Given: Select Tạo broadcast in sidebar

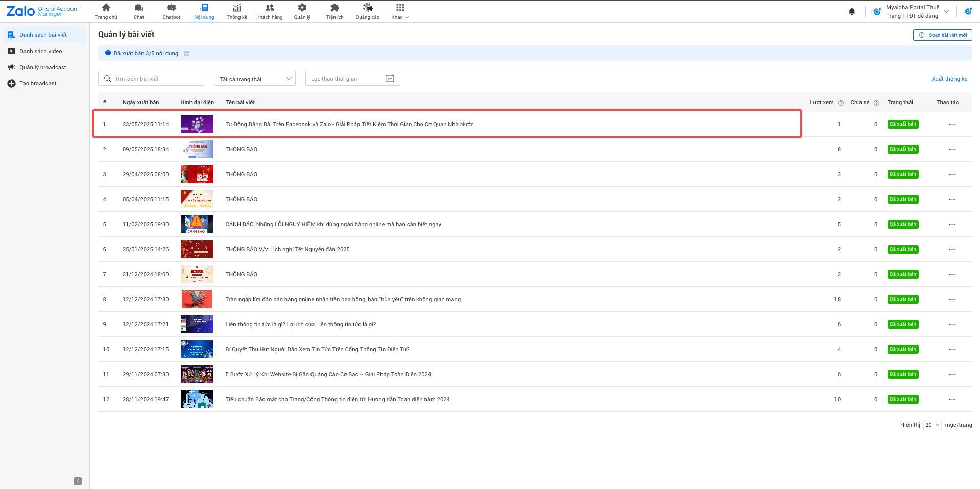Looking at the screenshot, I should pyautogui.click(x=38, y=83).
